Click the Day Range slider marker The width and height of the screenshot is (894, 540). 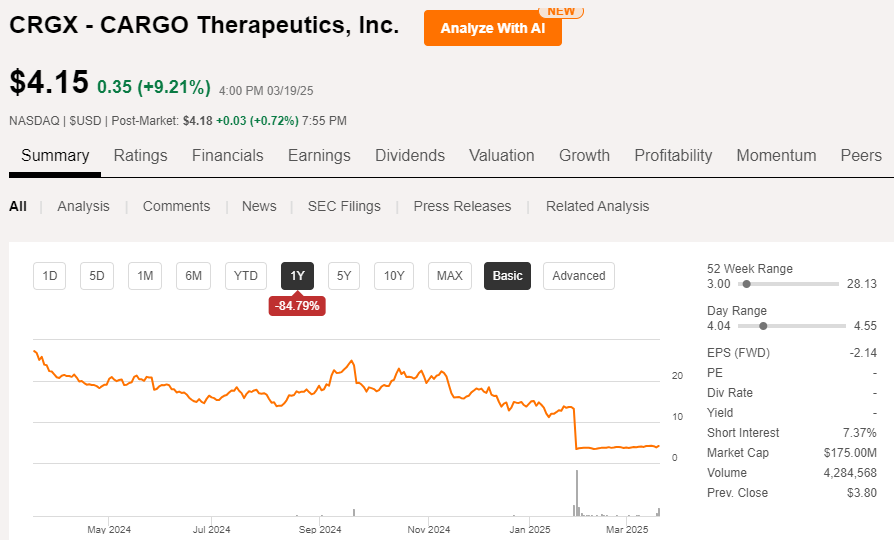tap(763, 325)
